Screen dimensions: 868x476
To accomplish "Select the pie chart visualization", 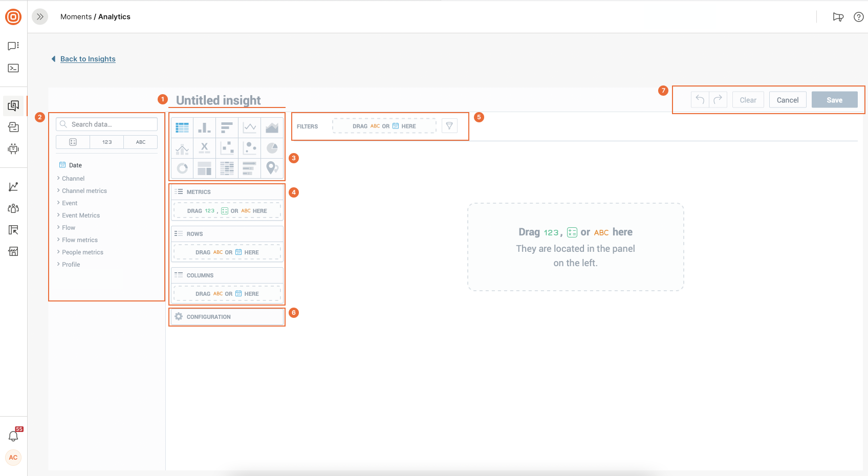I will 272,148.
